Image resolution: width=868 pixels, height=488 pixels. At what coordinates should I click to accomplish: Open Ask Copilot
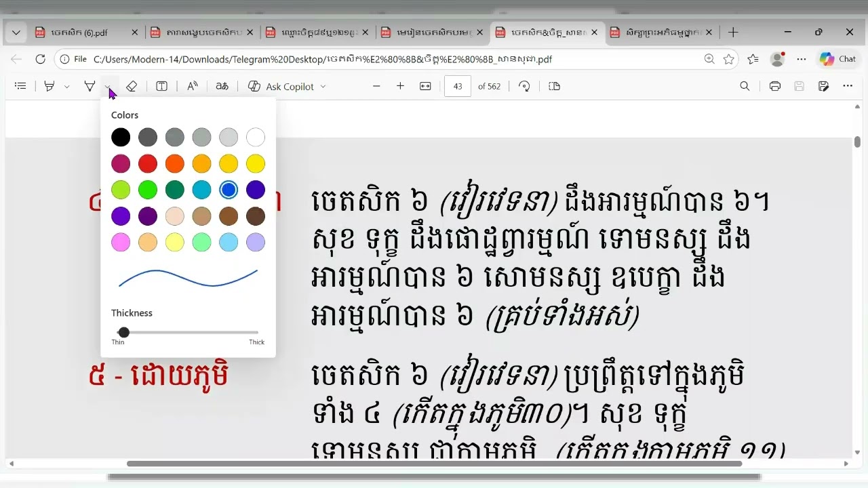(281, 86)
